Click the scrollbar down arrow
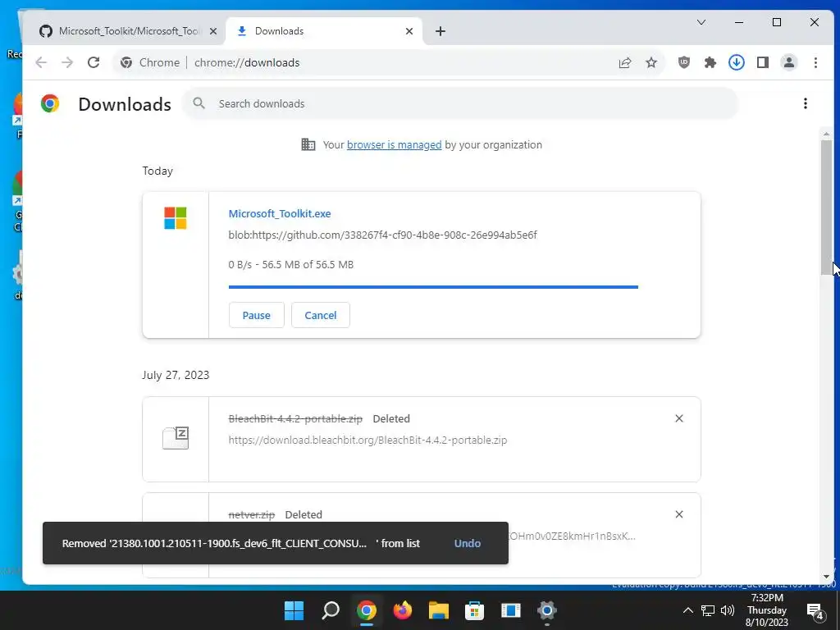Screen dimensions: 840x630 [x=826, y=577]
